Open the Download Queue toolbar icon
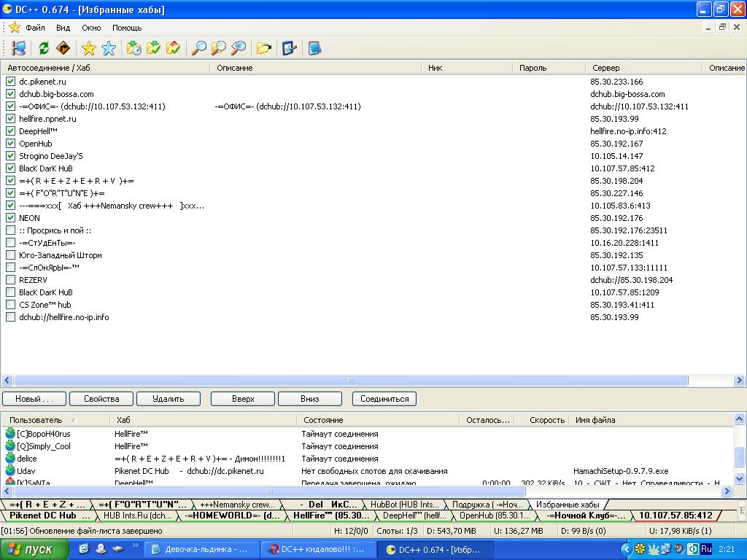747x560 pixels. coord(133,48)
